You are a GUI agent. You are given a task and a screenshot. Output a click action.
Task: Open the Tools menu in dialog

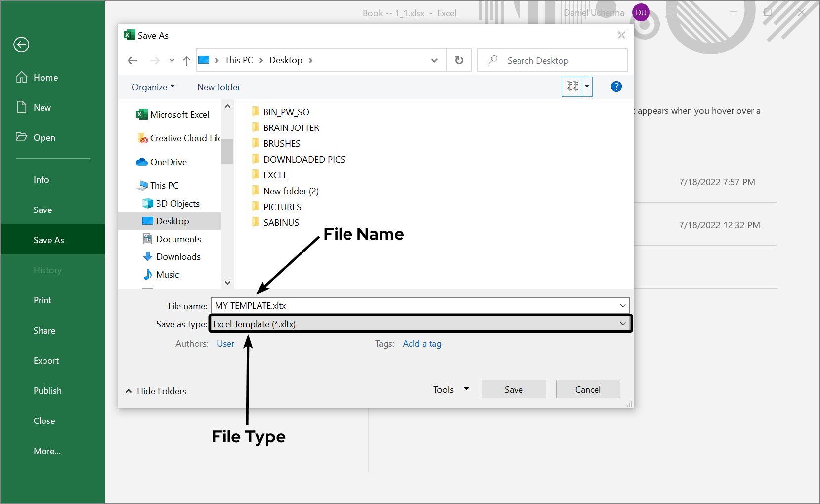[450, 389]
